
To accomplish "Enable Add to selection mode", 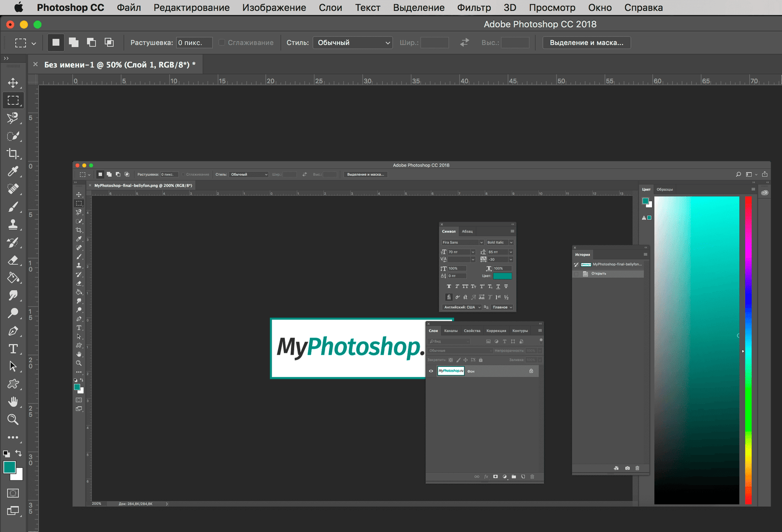I will (74, 43).
